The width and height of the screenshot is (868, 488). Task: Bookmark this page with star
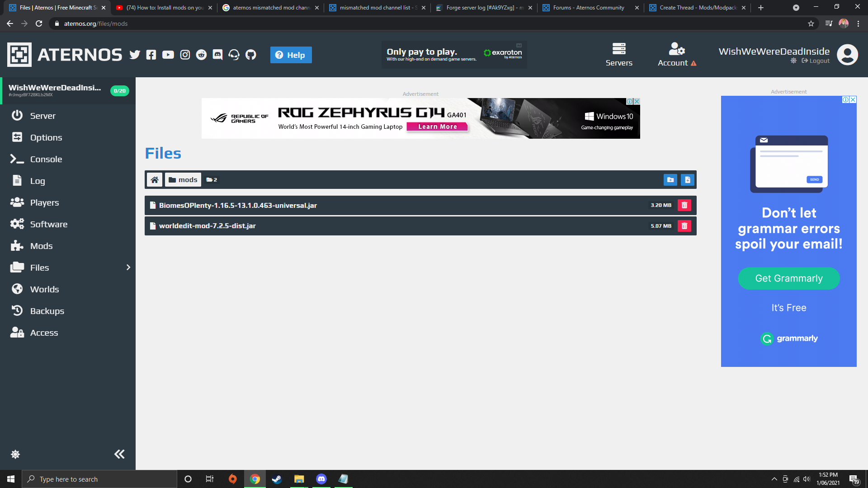point(811,23)
